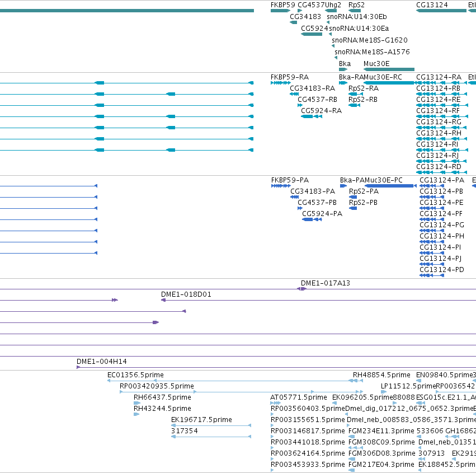Click the CG13124-RD transcript

coord(442,172)
